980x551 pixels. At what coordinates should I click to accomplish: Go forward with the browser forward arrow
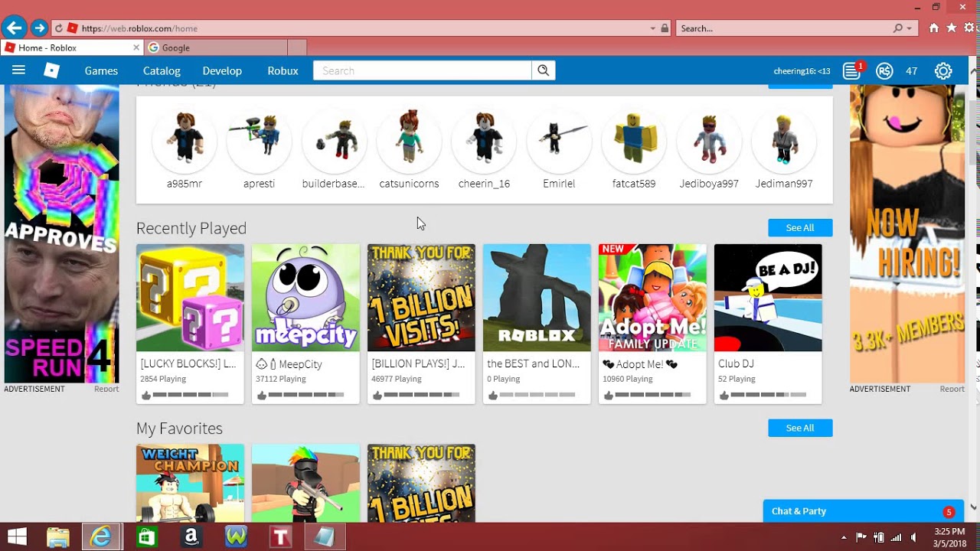tap(39, 28)
